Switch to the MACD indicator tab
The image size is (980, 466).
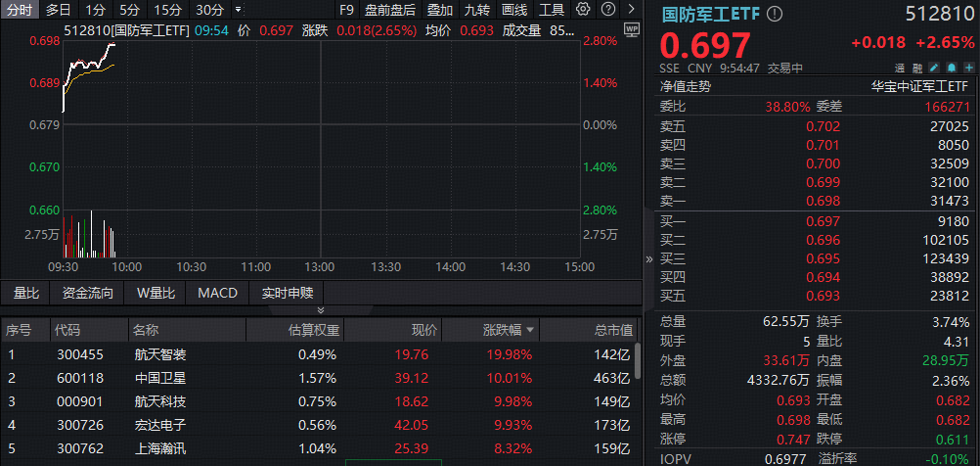pyautogui.click(x=217, y=293)
